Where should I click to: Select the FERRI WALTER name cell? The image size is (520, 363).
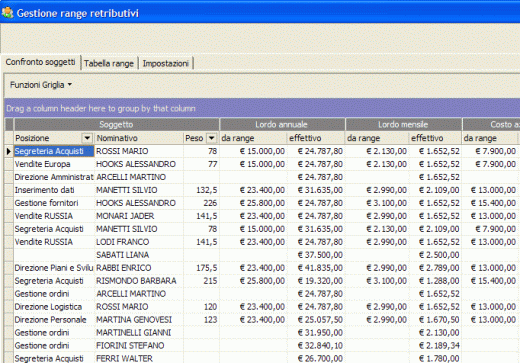pyautogui.click(x=139, y=358)
